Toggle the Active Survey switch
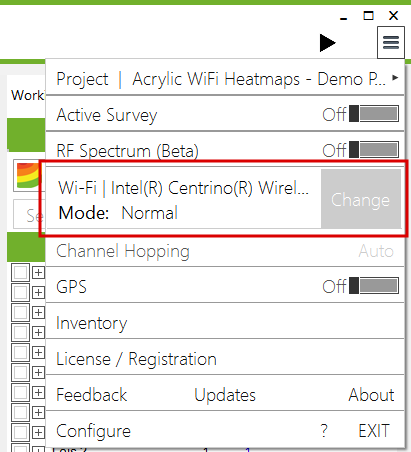 pyautogui.click(x=374, y=114)
